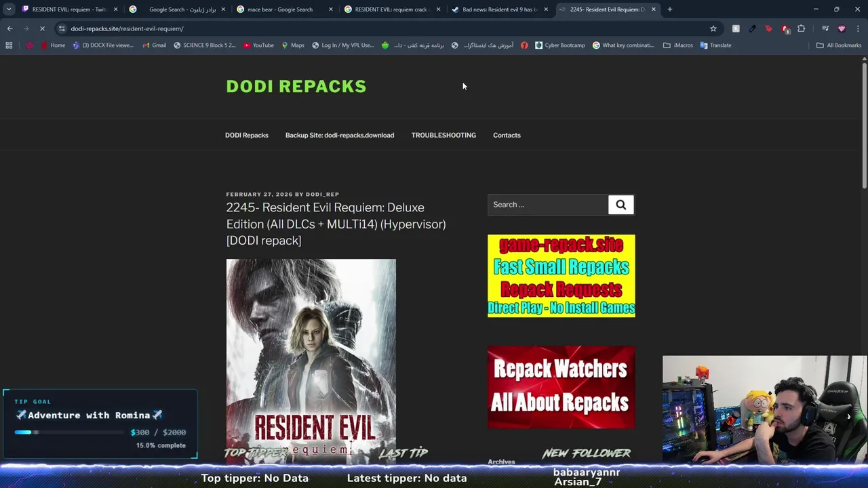
Task: Open the Chrome profile avatar
Action: click(x=842, y=28)
